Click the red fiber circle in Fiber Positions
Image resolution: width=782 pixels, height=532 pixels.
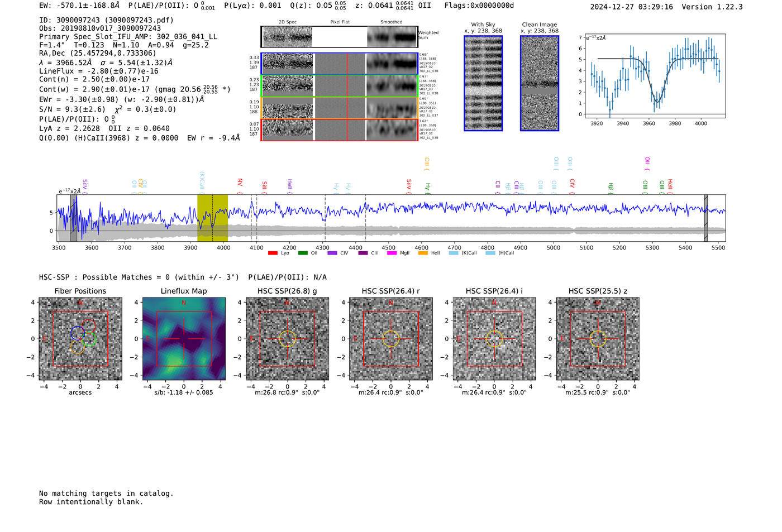(88, 326)
